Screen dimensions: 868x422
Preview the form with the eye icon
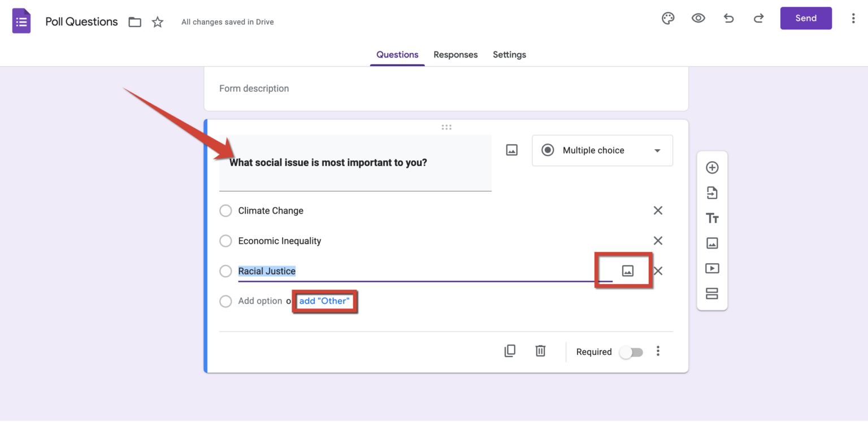698,18
